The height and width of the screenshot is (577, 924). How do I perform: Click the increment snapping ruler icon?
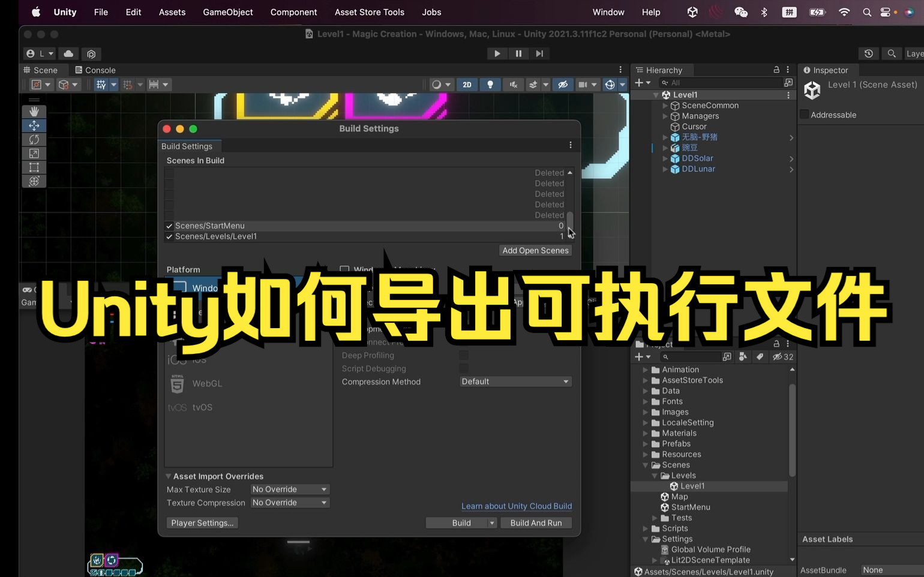(x=154, y=85)
